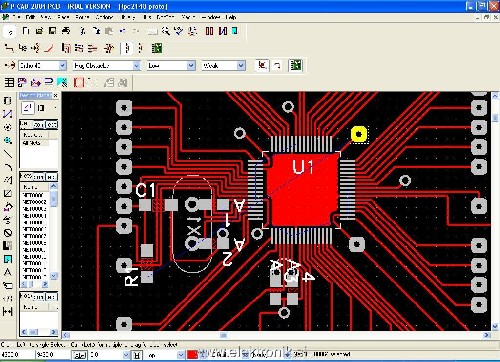500x362 pixels.
Task: Open the grid size dropdown in status bar
Action: point(126,355)
